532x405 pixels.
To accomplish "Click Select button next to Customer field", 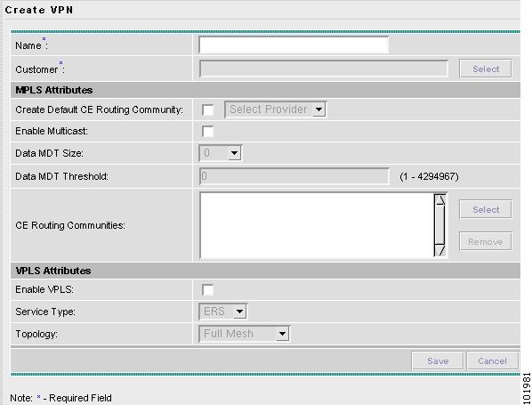I will pos(486,69).
